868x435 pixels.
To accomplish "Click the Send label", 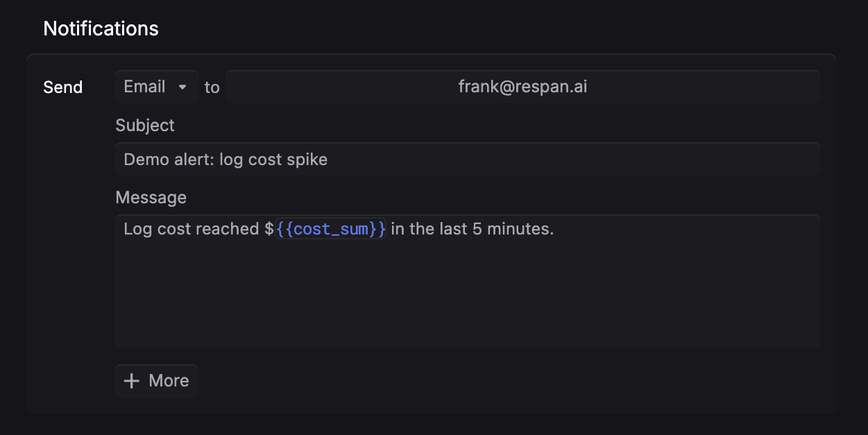I will point(63,87).
